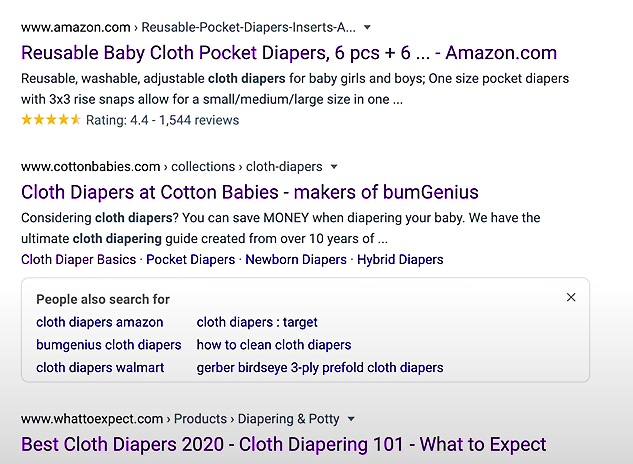The image size is (633, 464).
Task: Click the Amazon snippet starting Reusable, washable, adjustable
Action: coord(295,89)
